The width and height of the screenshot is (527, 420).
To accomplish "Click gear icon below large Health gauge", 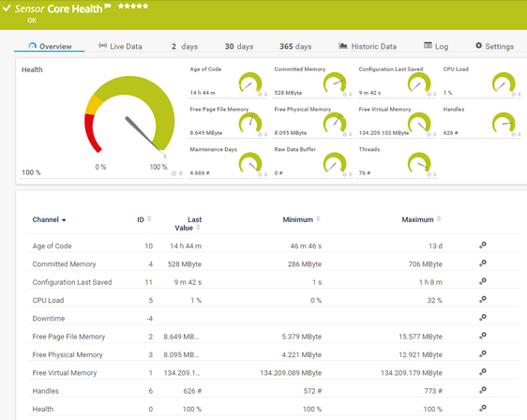I will pyautogui.click(x=173, y=173).
